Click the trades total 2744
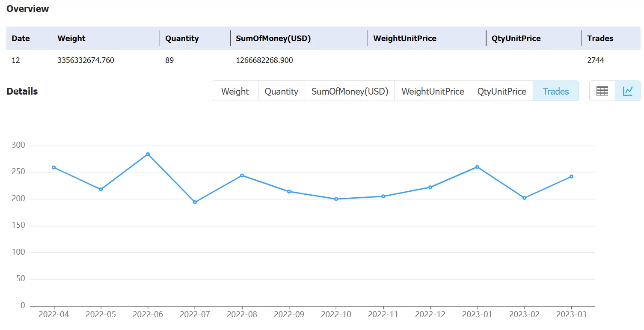The height and width of the screenshot is (330, 644). pos(596,60)
